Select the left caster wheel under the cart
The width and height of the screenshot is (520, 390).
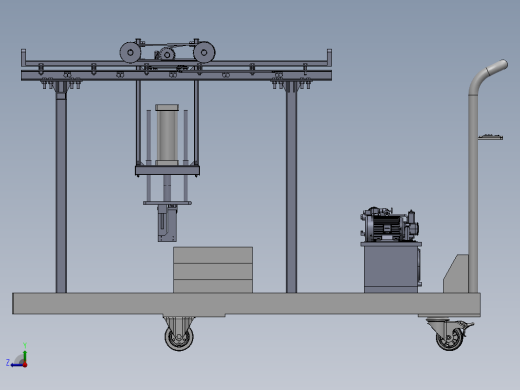click(x=179, y=337)
